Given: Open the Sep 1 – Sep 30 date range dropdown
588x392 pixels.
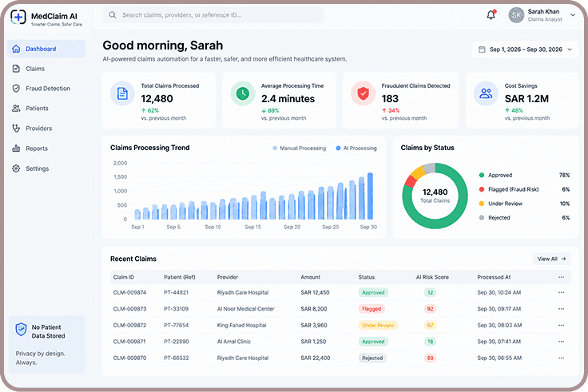Looking at the screenshot, I should coord(526,49).
